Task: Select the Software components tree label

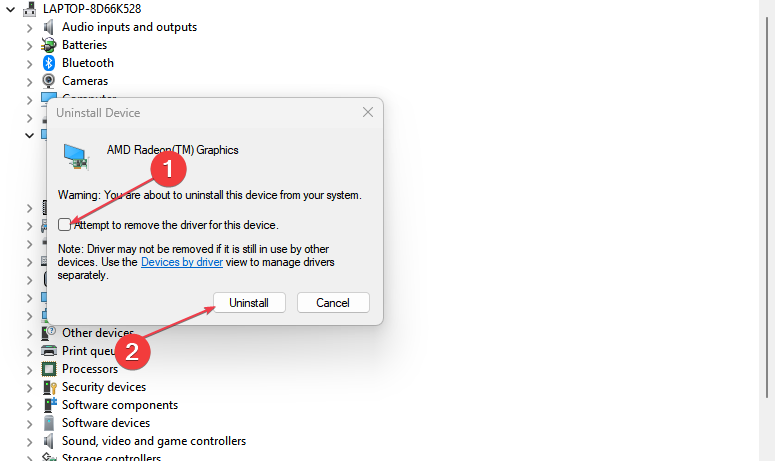Action: tap(120, 405)
